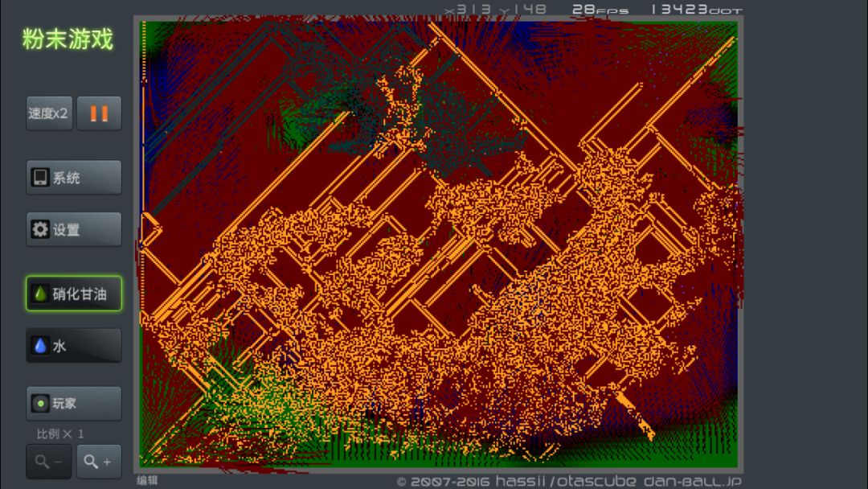The width and height of the screenshot is (868, 489).
Task: Click the tablet icon beside 系统
Action: pos(40,177)
